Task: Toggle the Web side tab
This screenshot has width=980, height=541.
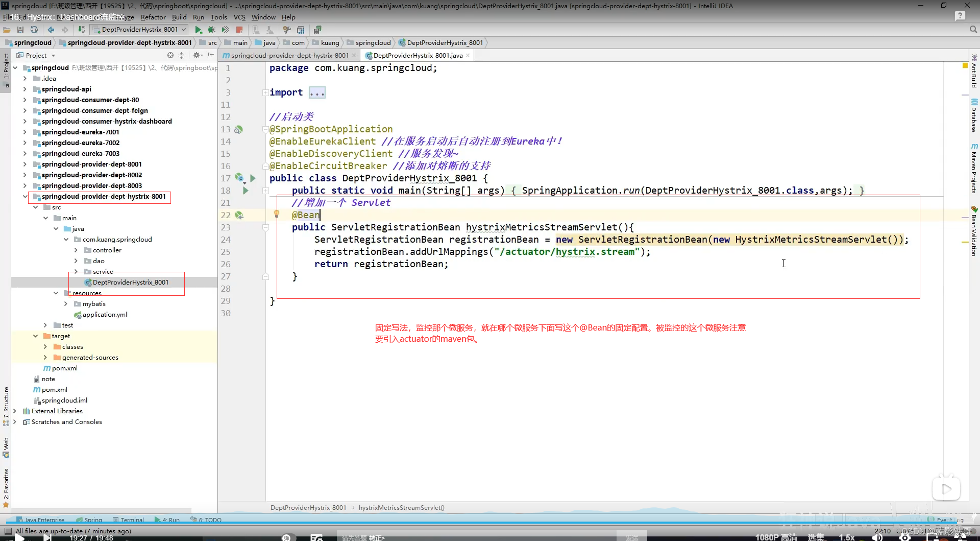Action: (x=6, y=448)
